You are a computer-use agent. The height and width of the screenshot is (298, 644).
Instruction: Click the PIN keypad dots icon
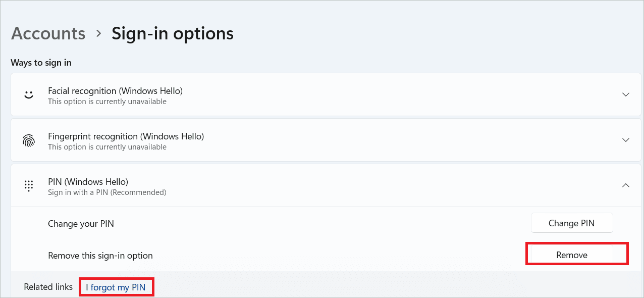(29, 186)
